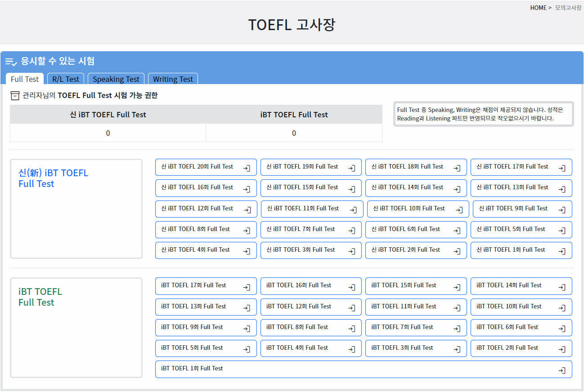Click enter icon on iBT TOEFL 1회 Full Test

tap(562, 370)
